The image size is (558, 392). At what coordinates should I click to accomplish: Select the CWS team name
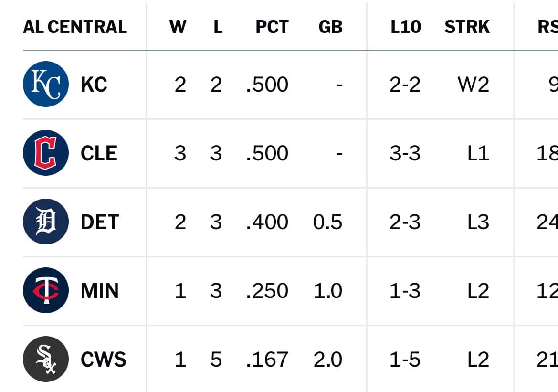(x=104, y=359)
